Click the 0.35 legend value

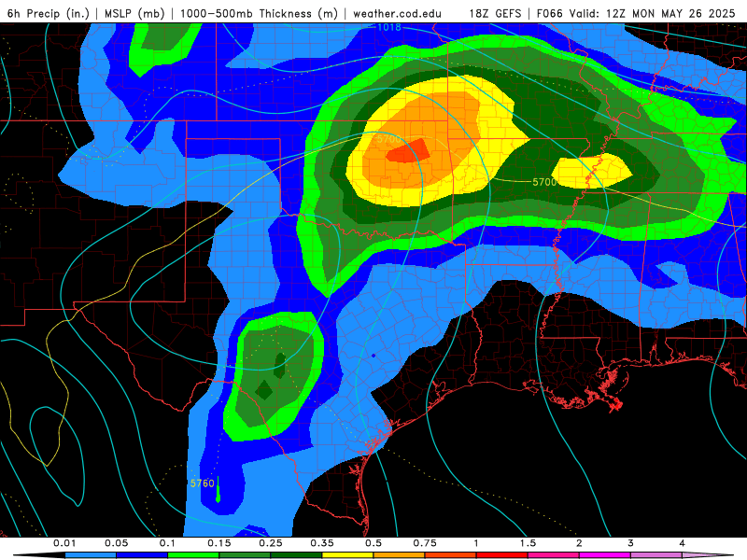coord(322,543)
